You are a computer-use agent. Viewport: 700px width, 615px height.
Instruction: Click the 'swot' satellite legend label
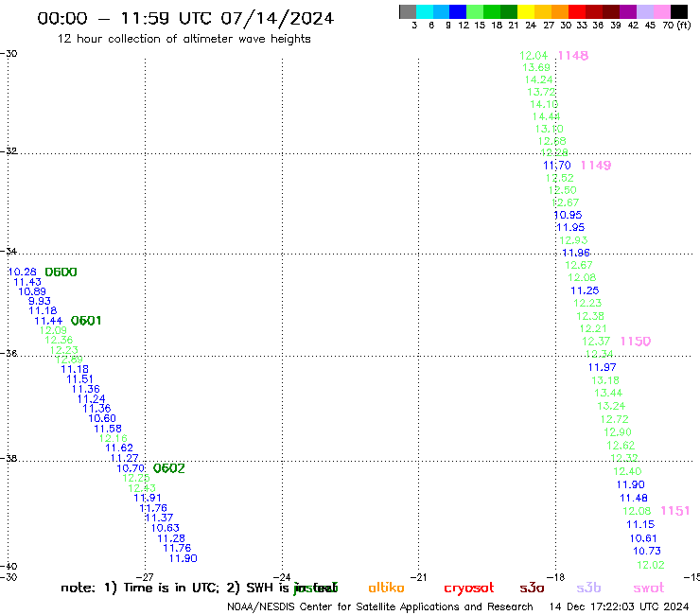649,589
